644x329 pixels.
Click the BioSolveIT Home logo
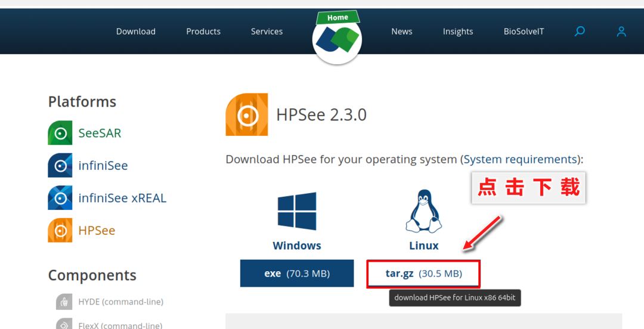[x=337, y=41]
